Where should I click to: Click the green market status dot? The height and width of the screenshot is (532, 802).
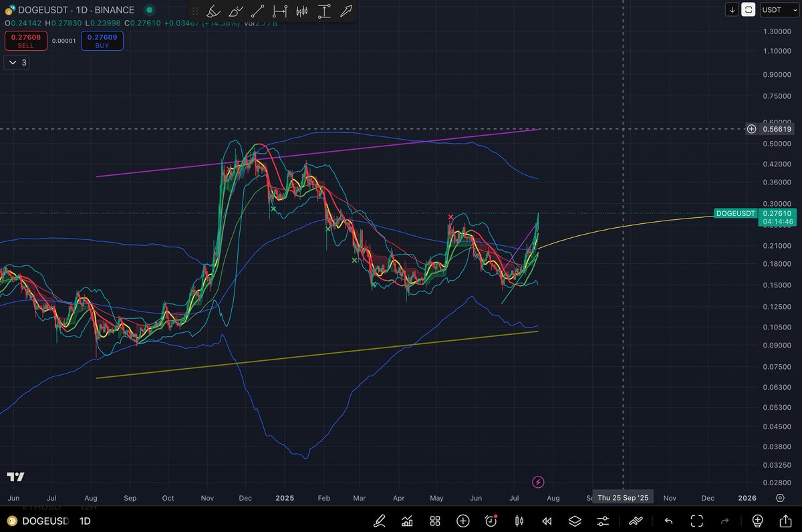(149, 10)
